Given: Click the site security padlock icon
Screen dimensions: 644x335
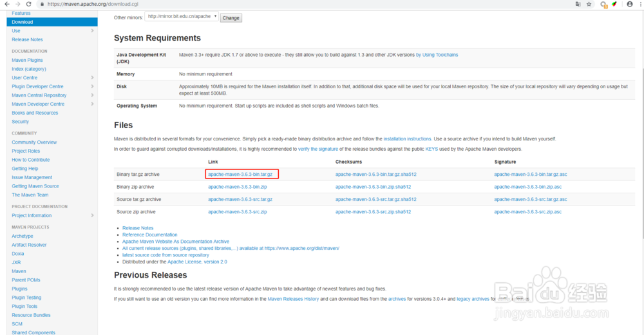Looking at the screenshot, I should click(42, 4).
